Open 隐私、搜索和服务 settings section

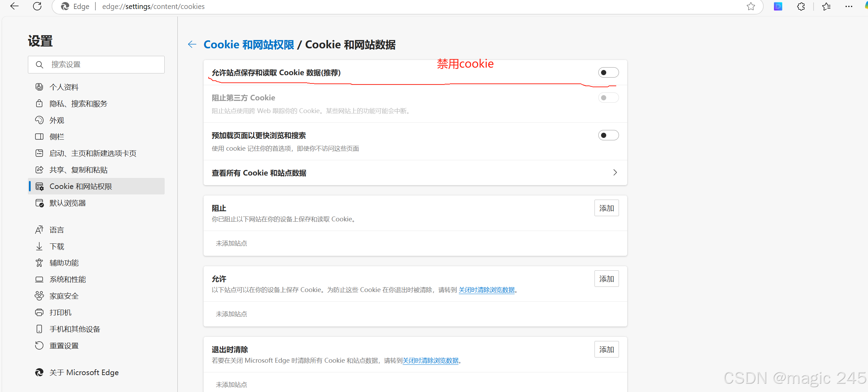coord(78,104)
